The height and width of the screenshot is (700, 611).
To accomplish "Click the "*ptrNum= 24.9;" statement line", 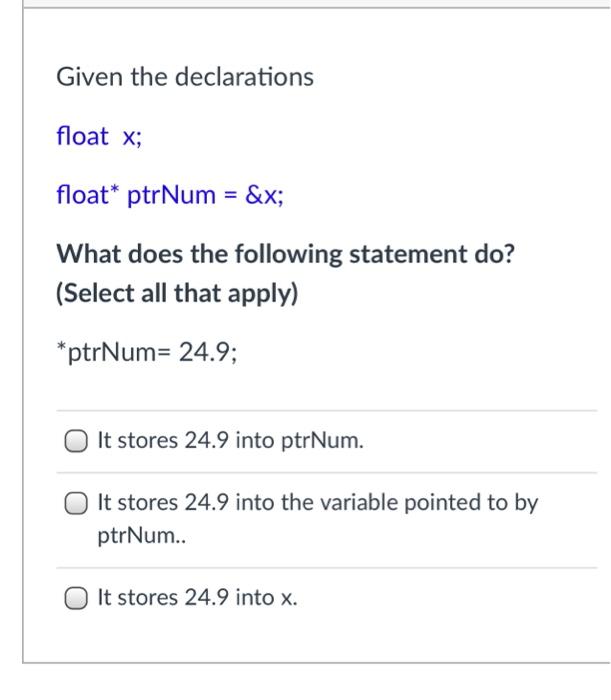I will [x=147, y=352].
